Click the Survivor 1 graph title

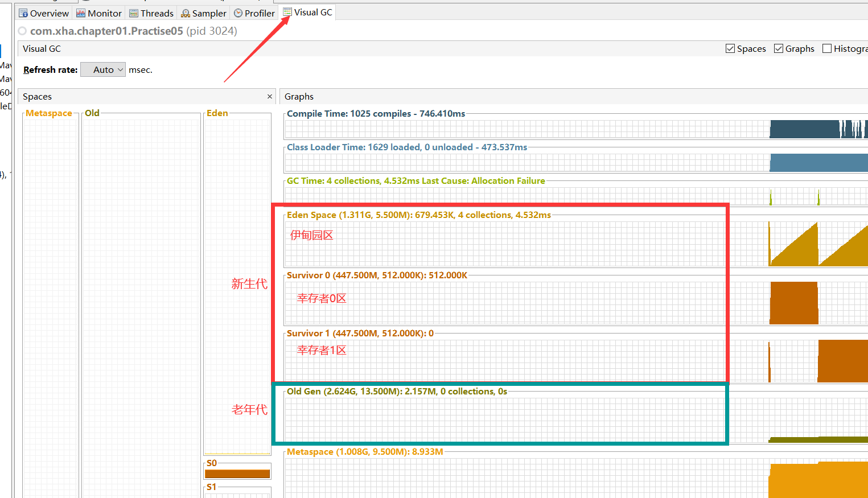(360, 334)
